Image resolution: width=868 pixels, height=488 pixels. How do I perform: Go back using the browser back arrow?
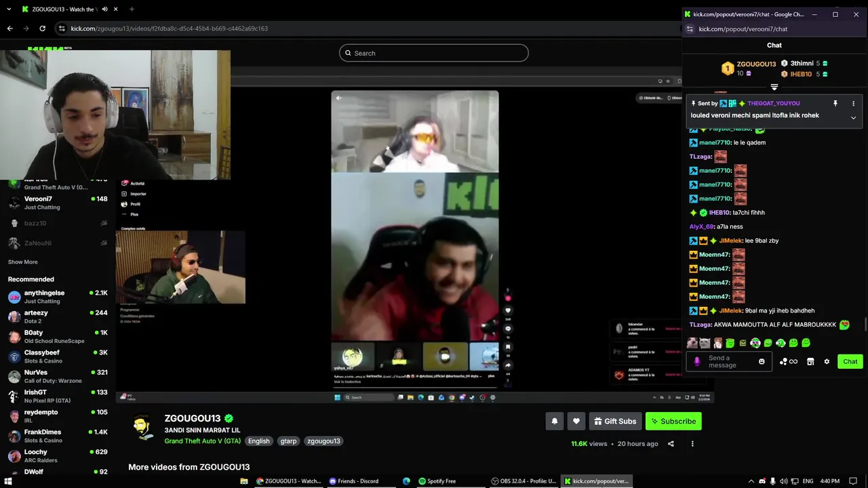(x=9, y=28)
